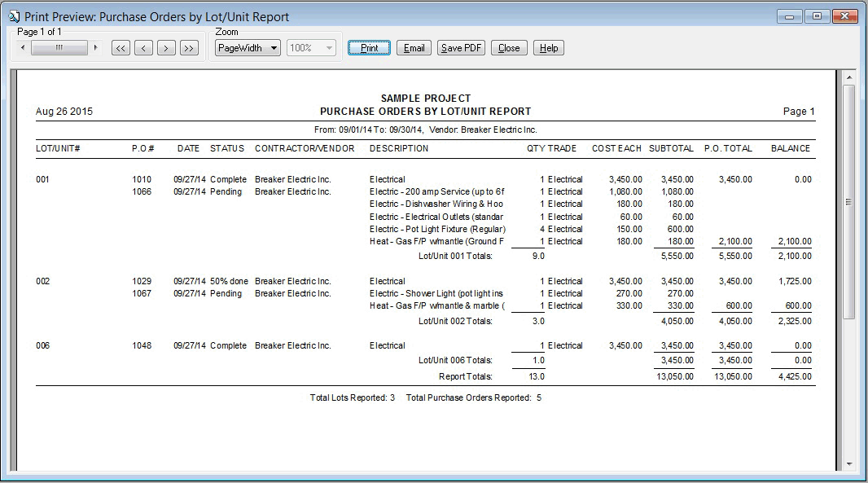Click the Print button
Viewport: 868px width, 483px height.
pos(369,48)
